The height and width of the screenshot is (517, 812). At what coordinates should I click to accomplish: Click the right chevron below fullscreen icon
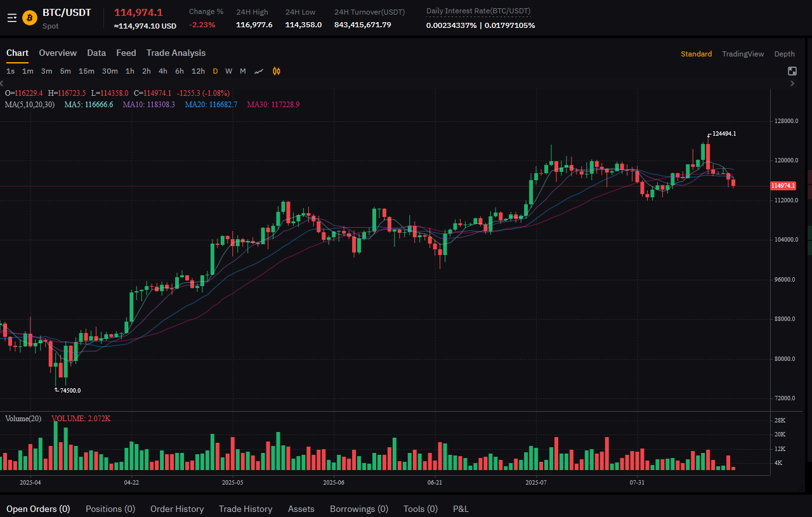tap(792, 83)
